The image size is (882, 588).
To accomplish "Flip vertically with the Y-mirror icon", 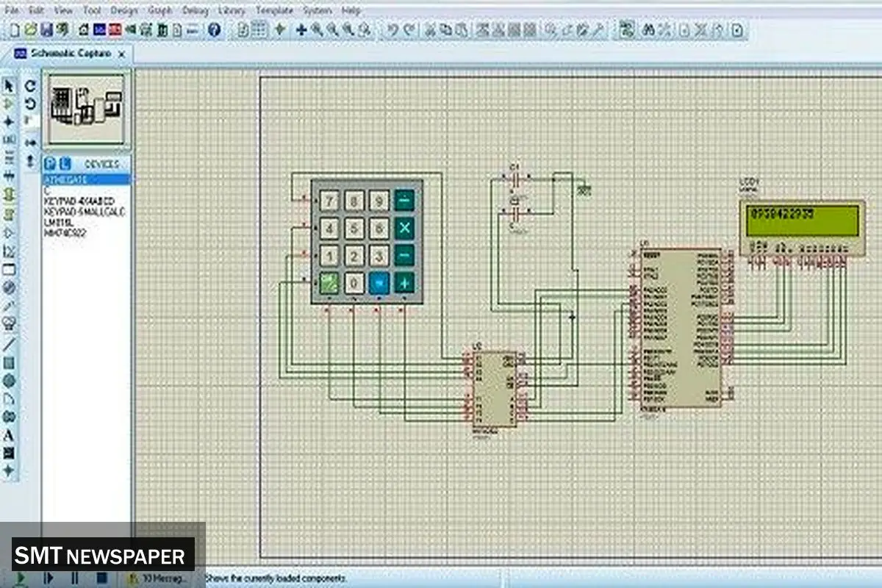I will pos(30,159).
